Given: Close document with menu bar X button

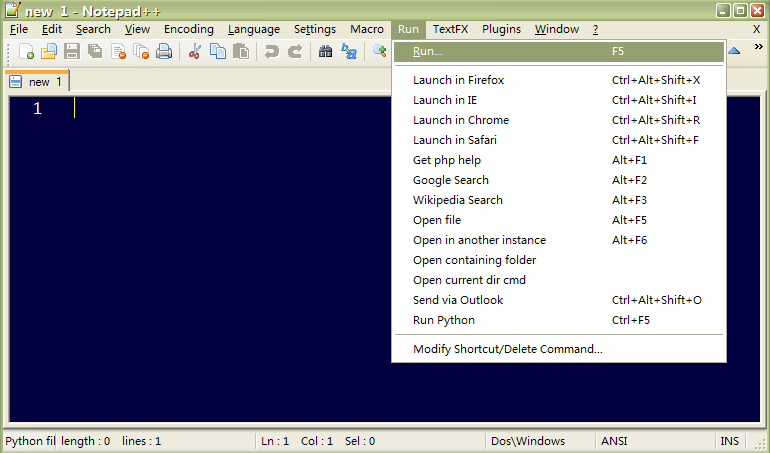Looking at the screenshot, I should coord(757,29).
